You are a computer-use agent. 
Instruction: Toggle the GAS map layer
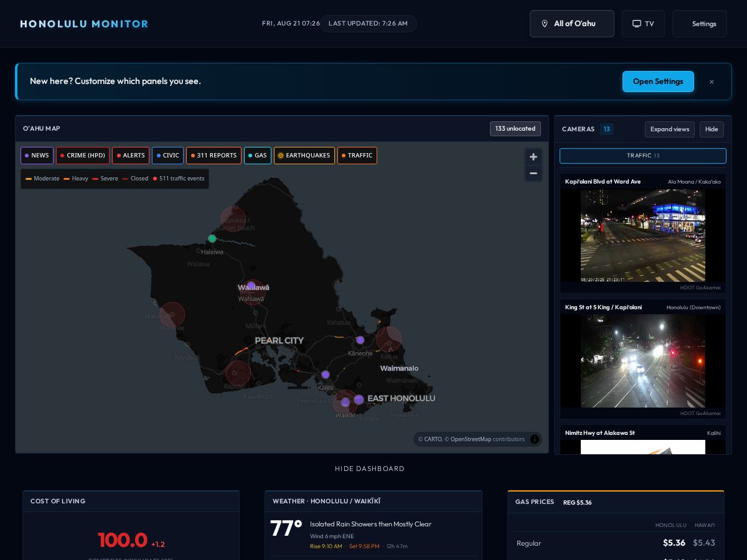258,156
